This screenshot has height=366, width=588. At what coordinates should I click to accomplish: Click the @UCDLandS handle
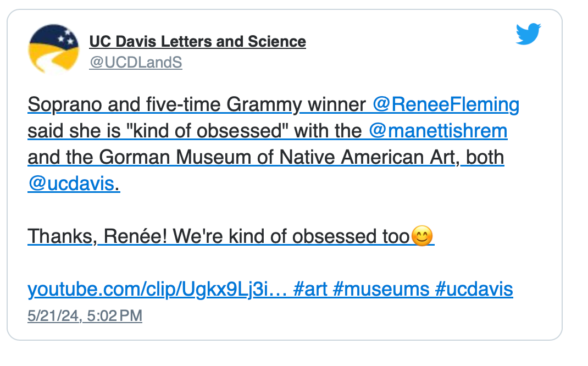click(135, 62)
